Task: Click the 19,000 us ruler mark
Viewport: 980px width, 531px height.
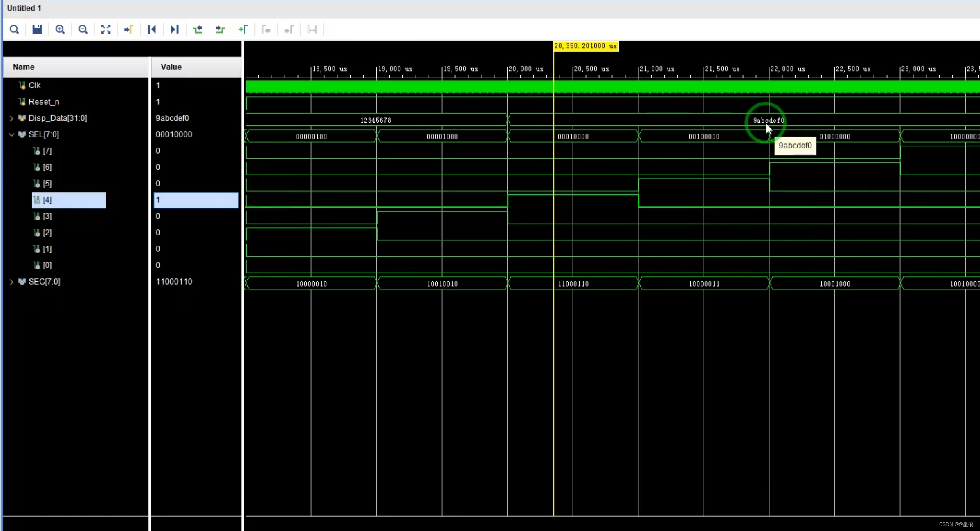Action: tap(395, 69)
